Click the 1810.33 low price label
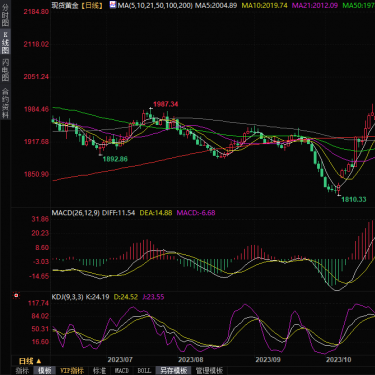 tap(354, 199)
